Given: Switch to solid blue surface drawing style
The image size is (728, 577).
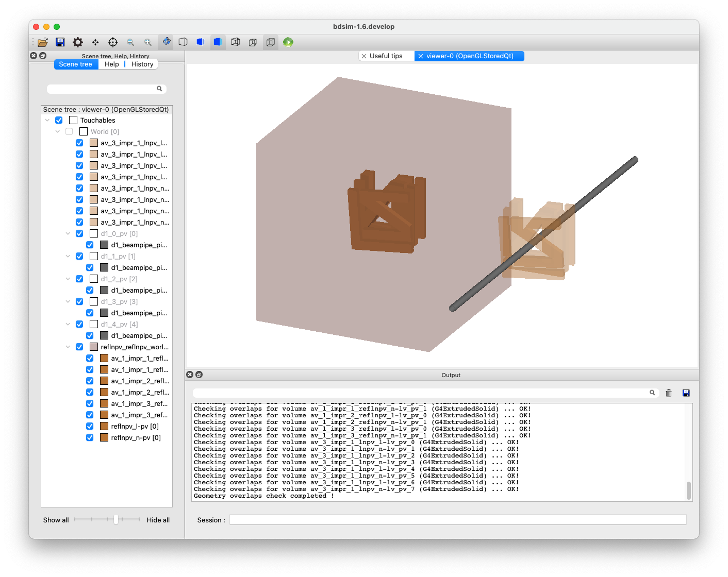Looking at the screenshot, I should tap(218, 42).
